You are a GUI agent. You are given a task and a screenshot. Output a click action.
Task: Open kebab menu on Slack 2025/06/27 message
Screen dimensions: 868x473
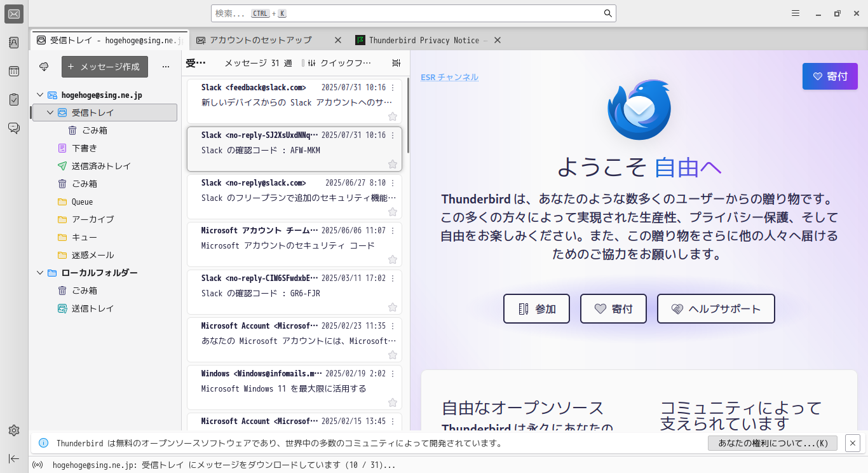click(x=393, y=183)
